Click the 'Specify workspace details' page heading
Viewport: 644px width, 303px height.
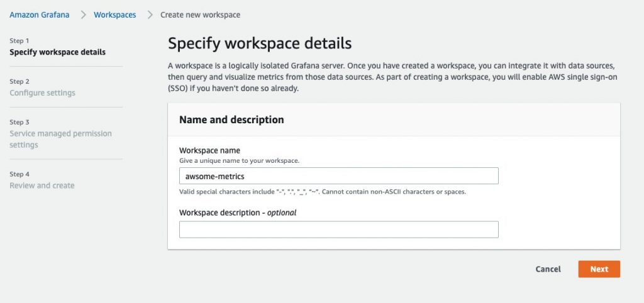[x=260, y=43]
